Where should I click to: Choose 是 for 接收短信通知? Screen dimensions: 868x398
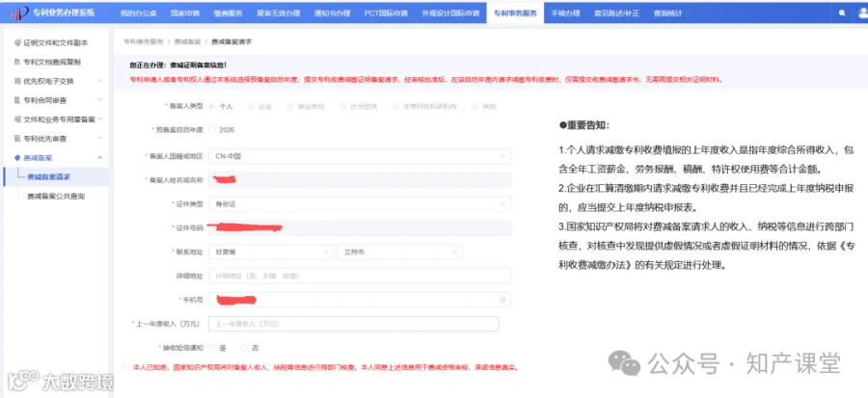[212, 348]
